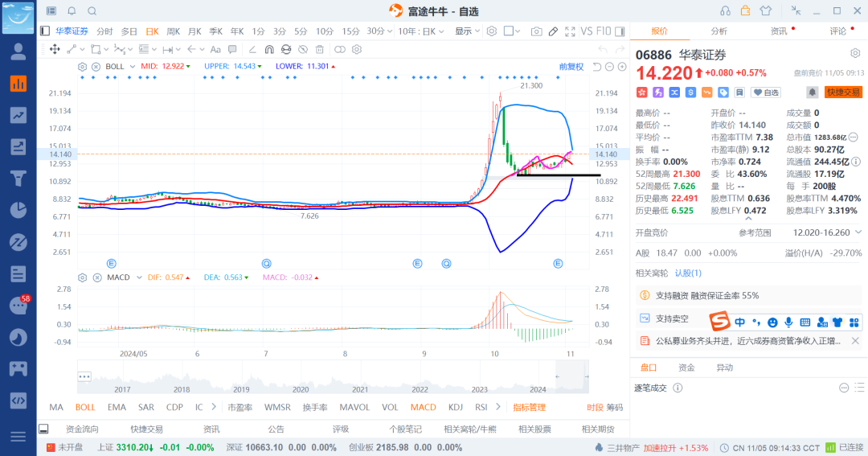Select the move crosshair drawing tool
Image resolution: width=868 pixels, height=456 pixels.
[55, 49]
